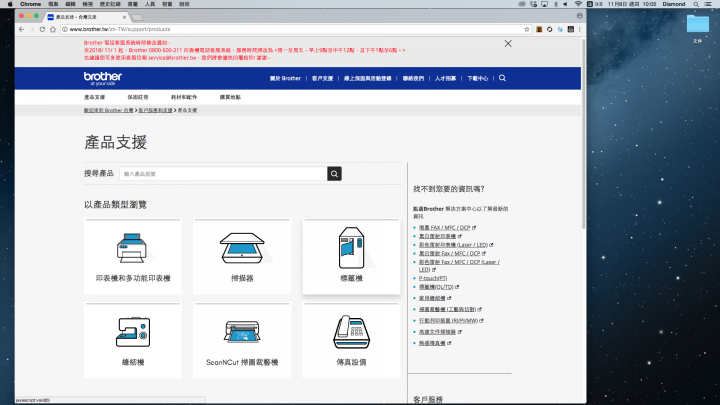The height and width of the screenshot is (405, 720).
Task: Select the fax equipment (傳真設備) category card
Action: (x=351, y=340)
